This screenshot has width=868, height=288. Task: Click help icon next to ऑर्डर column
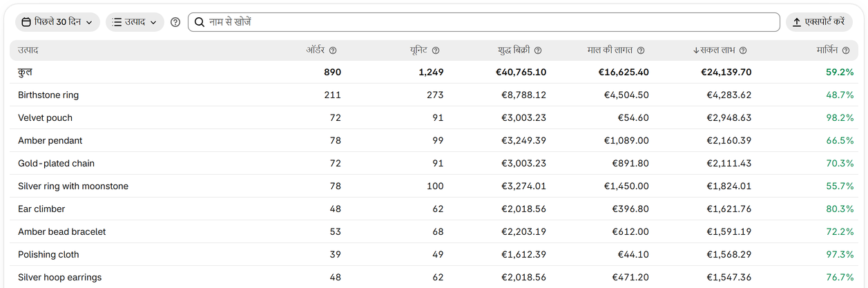[333, 50]
